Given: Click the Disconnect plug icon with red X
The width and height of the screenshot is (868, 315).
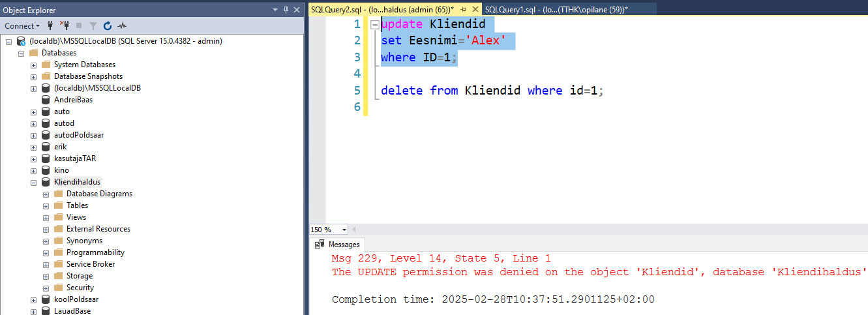Looking at the screenshot, I should (65, 26).
